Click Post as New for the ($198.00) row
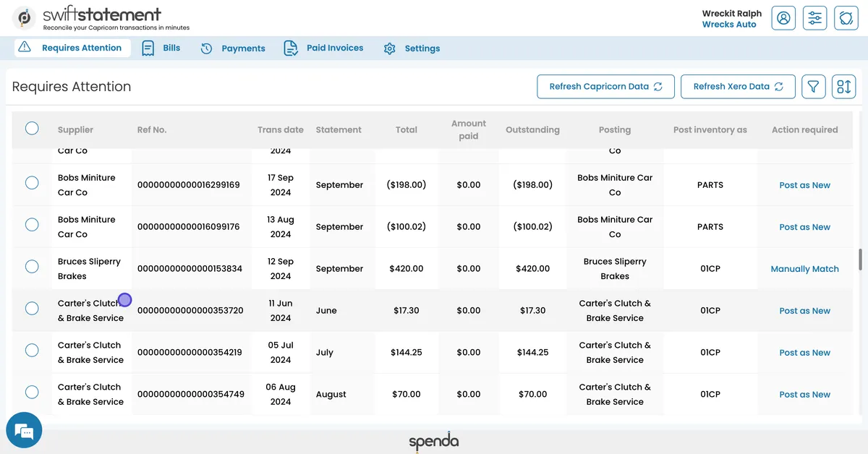The image size is (868, 454). click(x=804, y=185)
